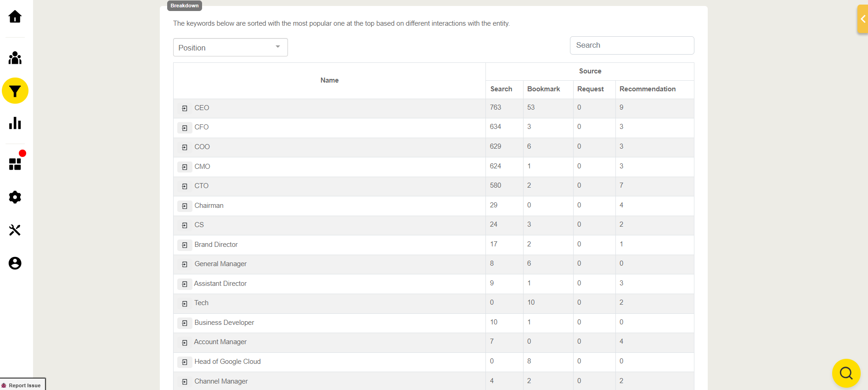Click the open icon for CEO row
This screenshot has height=390, width=868.
tap(185, 108)
